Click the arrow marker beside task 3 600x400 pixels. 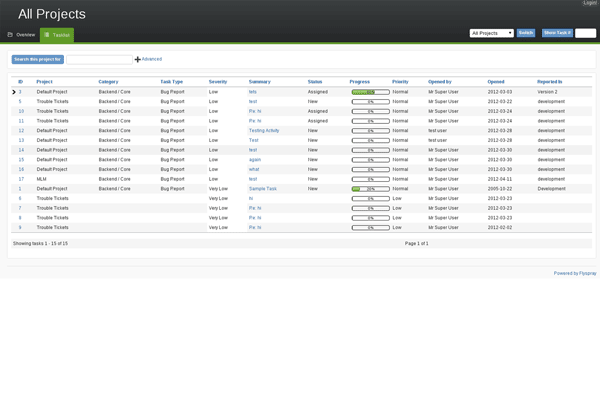pos(14,92)
